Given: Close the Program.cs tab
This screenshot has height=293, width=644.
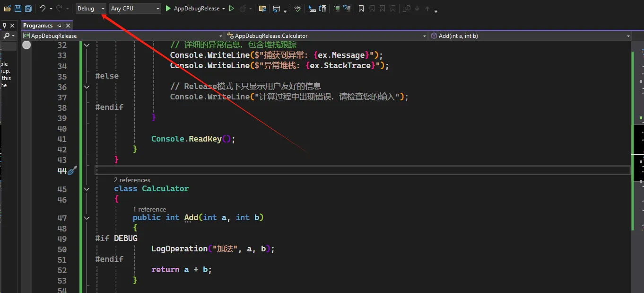Looking at the screenshot, I should pyautogui.click(x=68, y=26).
